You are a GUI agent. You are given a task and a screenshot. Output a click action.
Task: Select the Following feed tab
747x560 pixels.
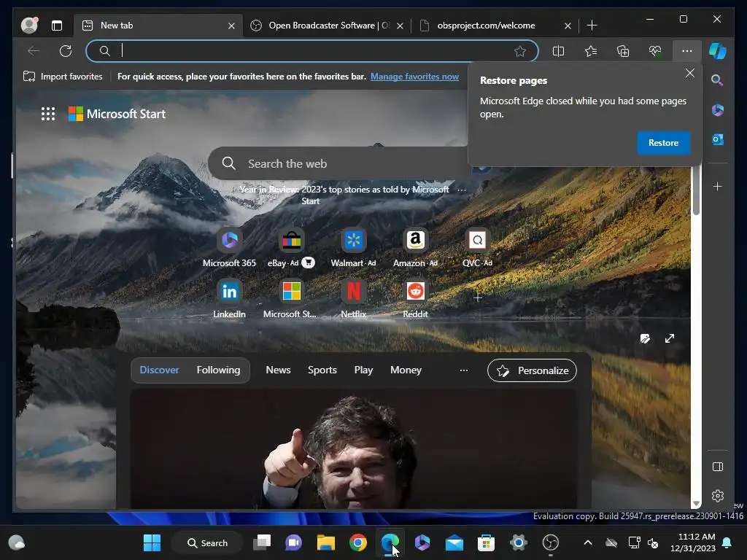(218, 370)
